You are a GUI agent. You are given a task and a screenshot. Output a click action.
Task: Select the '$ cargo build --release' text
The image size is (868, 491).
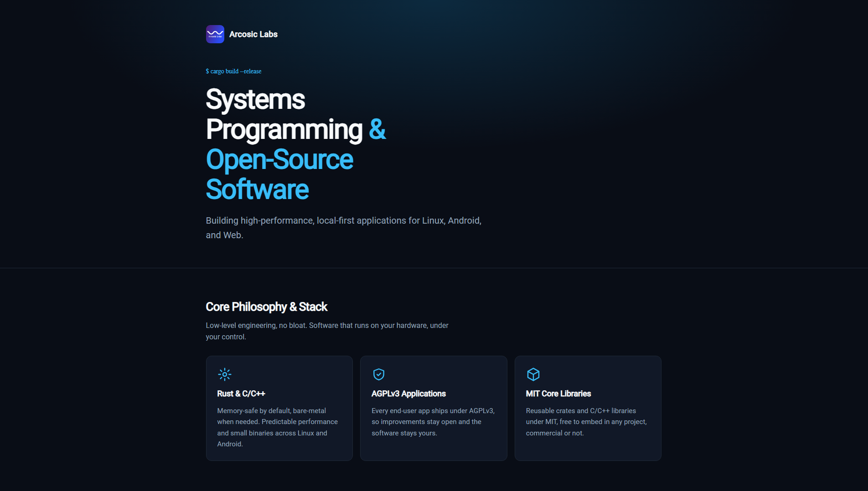click(233, 71)
